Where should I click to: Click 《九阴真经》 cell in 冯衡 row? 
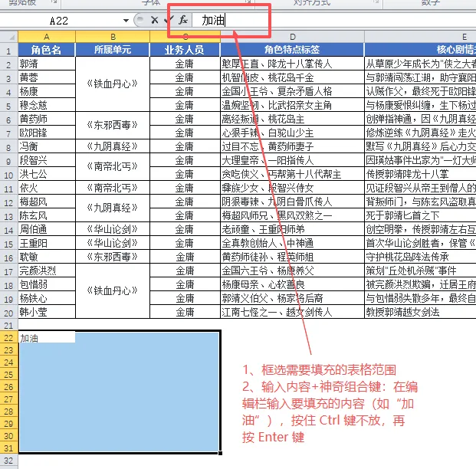tap(113, 146)
